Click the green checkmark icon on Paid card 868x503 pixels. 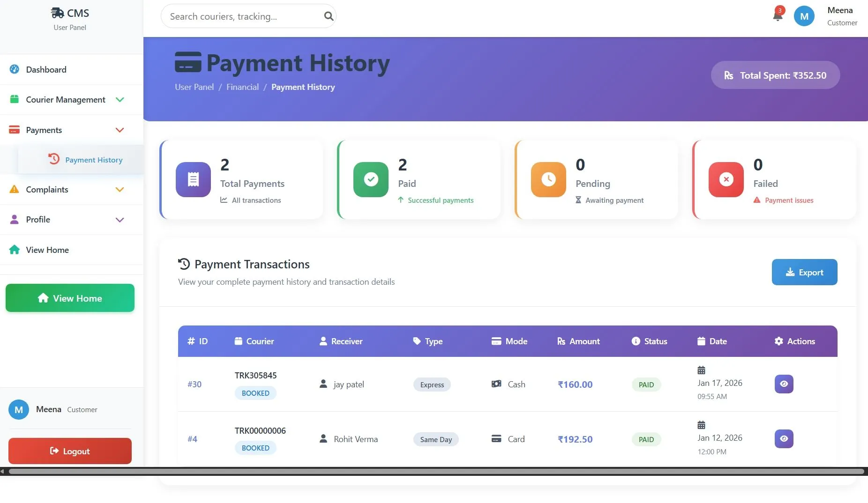[x=370, y=179]
